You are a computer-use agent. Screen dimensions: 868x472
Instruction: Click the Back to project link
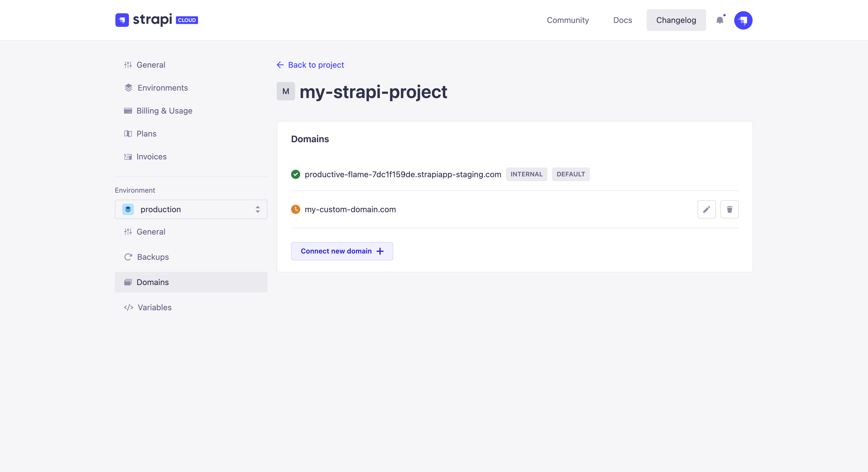pyautogui.click(x=311, y=65)
